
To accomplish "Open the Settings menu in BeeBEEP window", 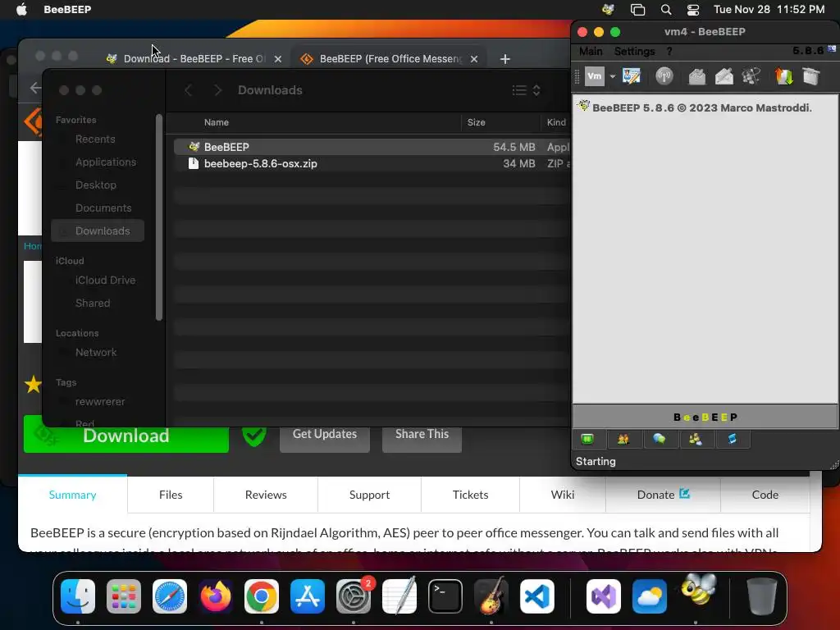I will 634,52.
